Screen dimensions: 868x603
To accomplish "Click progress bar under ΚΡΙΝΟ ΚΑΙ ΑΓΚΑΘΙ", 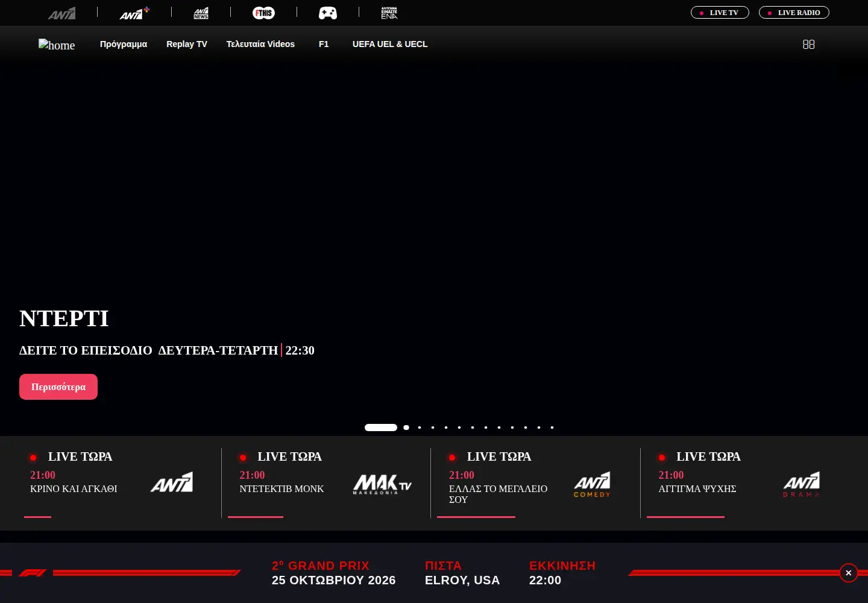I will [x=37, y=517].
